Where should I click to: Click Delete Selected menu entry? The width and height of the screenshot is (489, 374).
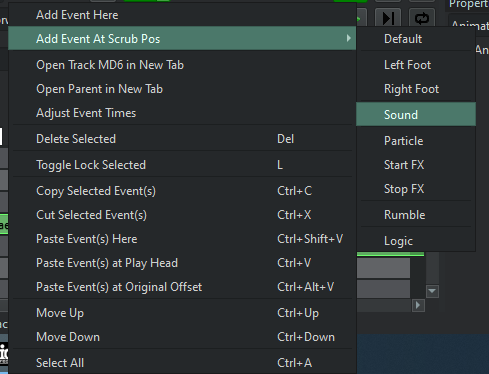182,139
